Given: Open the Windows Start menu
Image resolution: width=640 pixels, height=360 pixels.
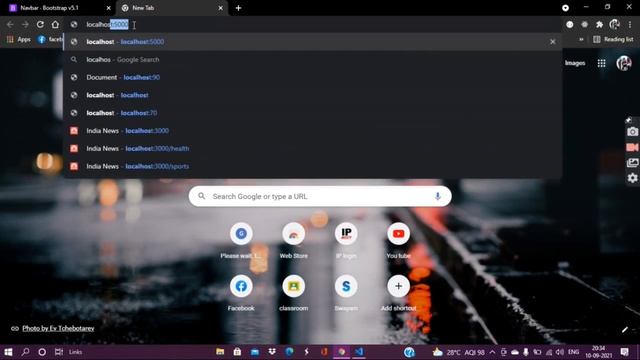Looking at the screenshot, I should [8, 352].
